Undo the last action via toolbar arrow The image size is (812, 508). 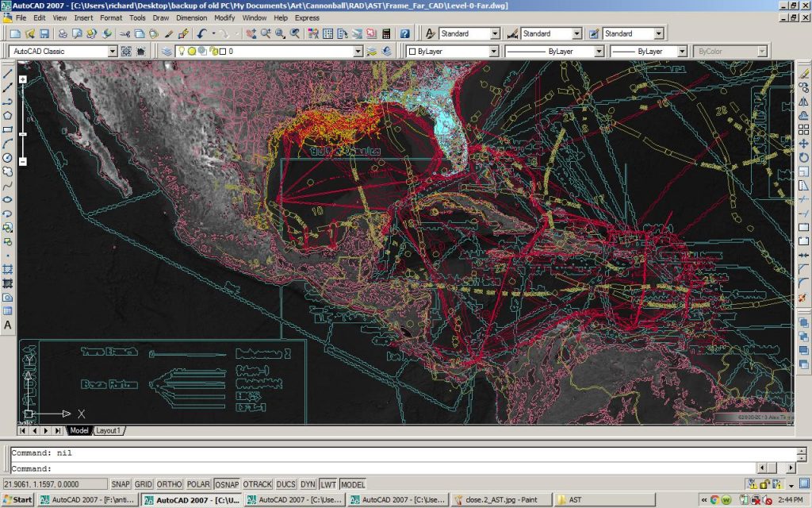click(202, 34)
